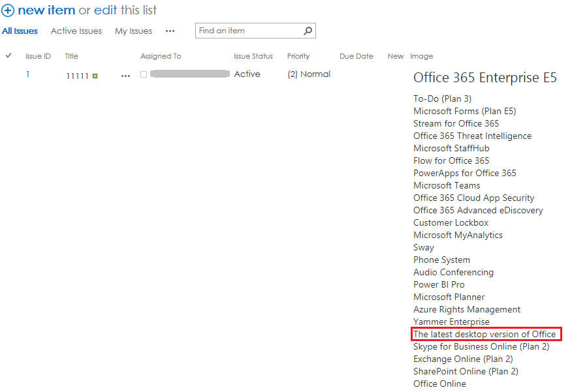Click Office 365 Cloud App Security entry
The image size is (572, 392).
coord(474,198)
